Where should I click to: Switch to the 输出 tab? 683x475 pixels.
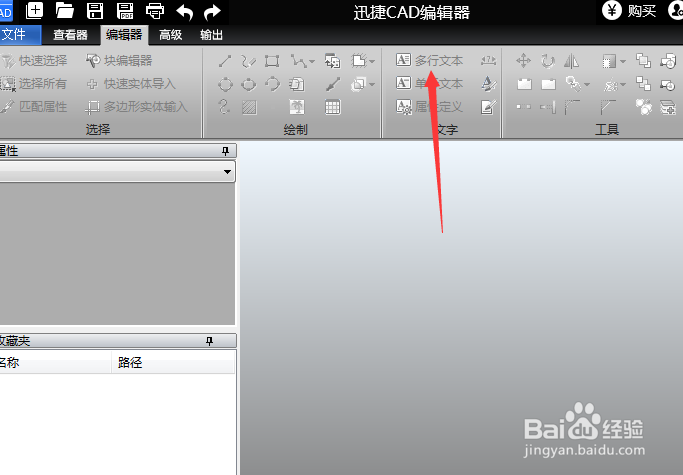point(211,35)
